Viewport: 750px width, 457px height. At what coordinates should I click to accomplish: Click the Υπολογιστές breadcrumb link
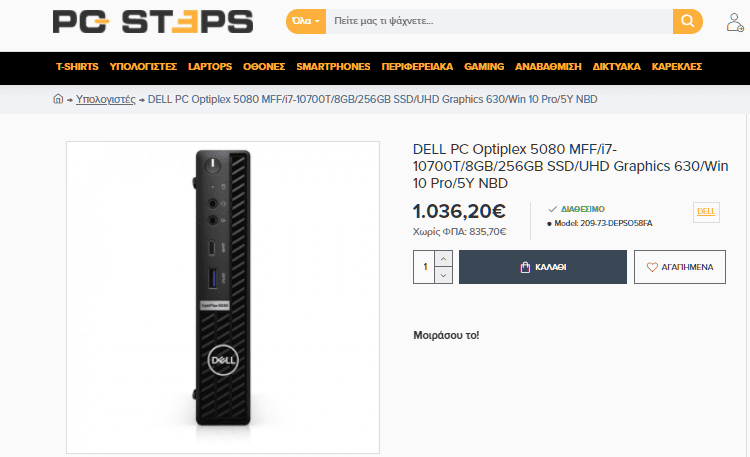pyautogui.click(x=106, y=99)
